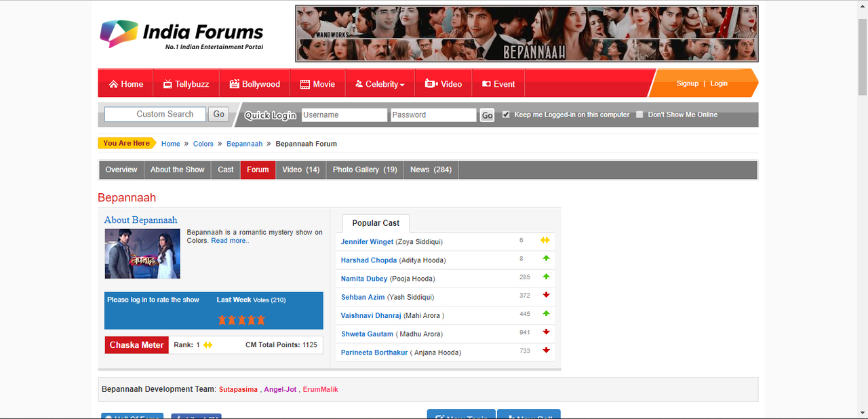Click green up arrow for Namita Dubey
Screen dimensions: 868x419
(x=546, y=277)
